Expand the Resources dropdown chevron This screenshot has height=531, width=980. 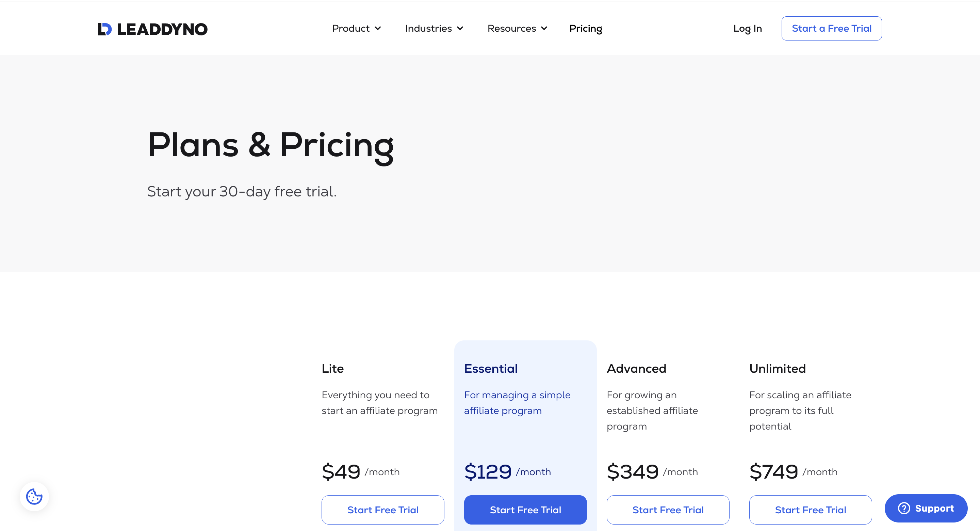click(544, 29)
